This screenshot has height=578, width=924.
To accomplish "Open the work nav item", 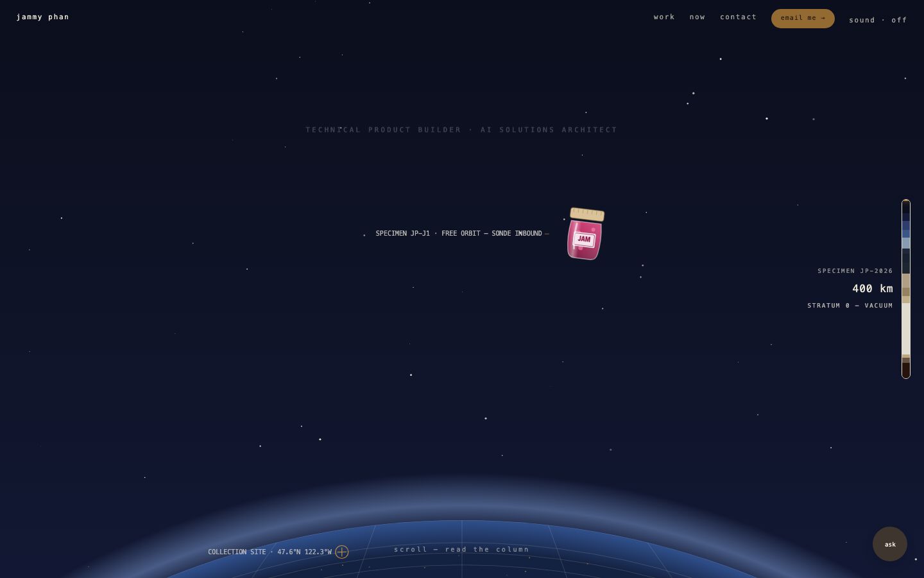I will [664, 17].
